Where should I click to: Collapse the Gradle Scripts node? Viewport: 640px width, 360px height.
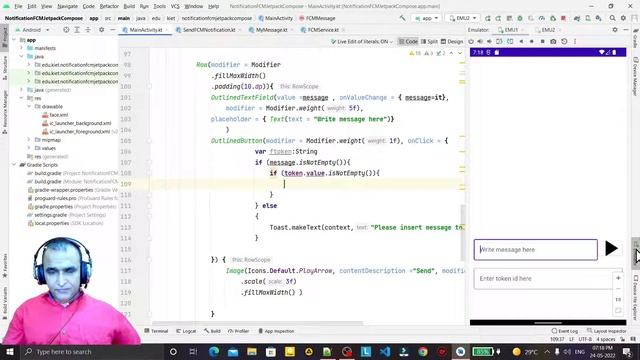tap(15, 165)
